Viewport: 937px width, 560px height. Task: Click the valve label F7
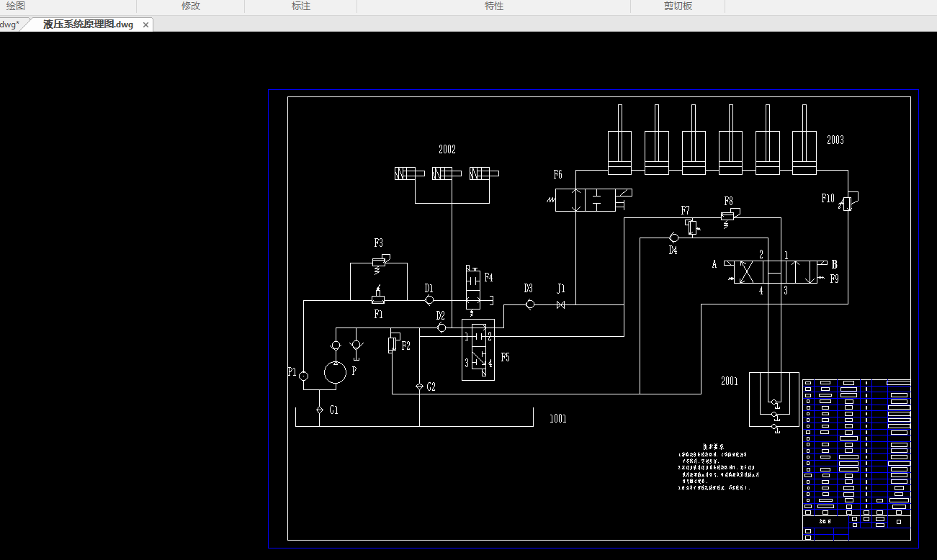pyautogui.click(x=686, y=210)
